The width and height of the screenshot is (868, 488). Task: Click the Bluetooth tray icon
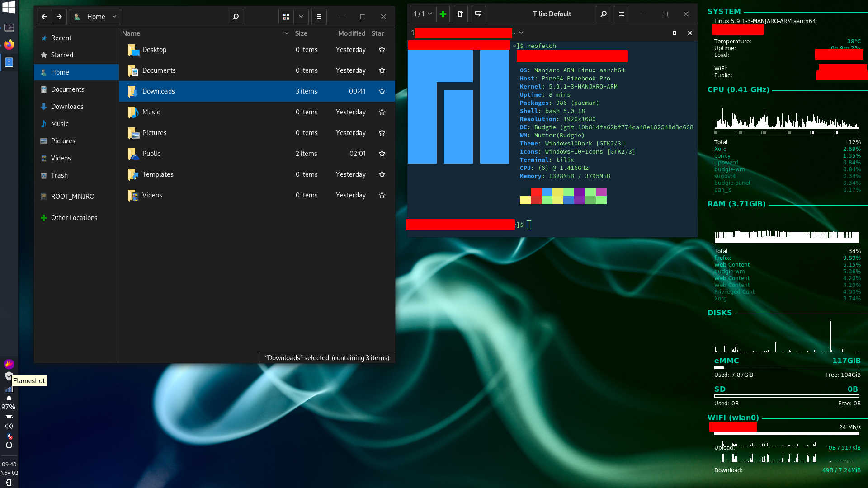pos(9,436)
